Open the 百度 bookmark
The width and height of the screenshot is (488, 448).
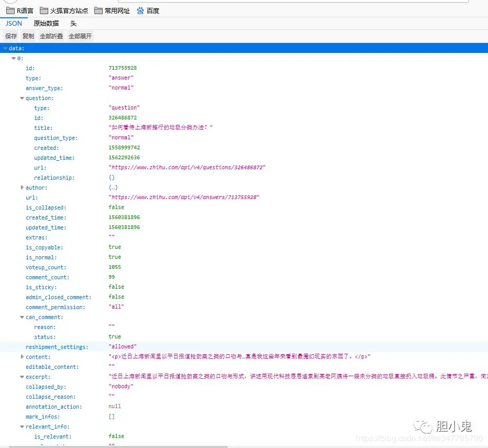(x=148, y=11)
